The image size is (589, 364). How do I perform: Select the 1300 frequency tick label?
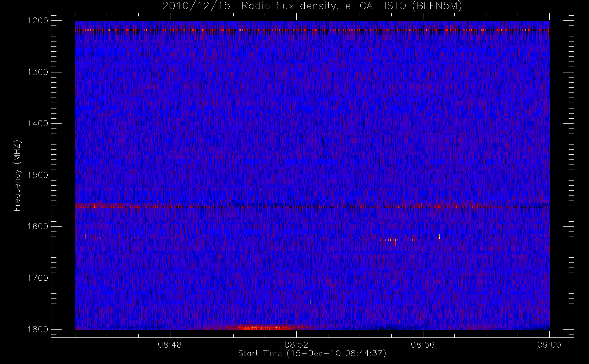pyautogui.click(x=38, y=72)
